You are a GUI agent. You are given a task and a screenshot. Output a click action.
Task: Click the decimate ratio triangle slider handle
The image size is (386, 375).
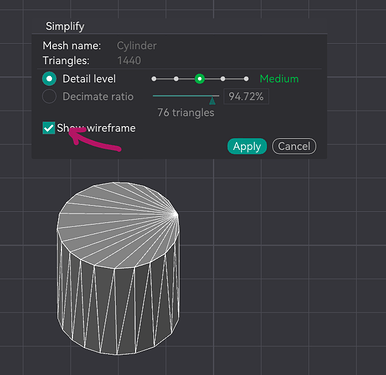[x=212, y=100]
